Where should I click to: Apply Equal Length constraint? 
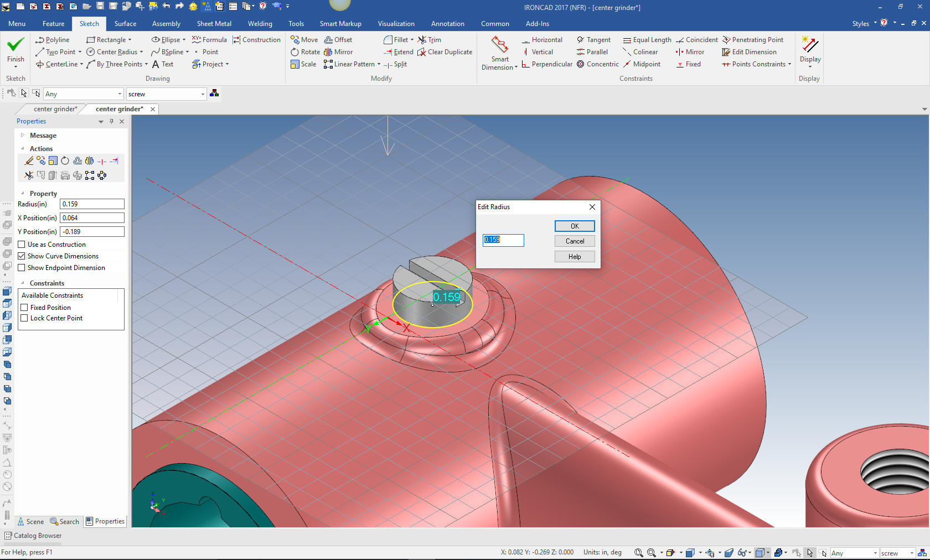tap(647, 40)
